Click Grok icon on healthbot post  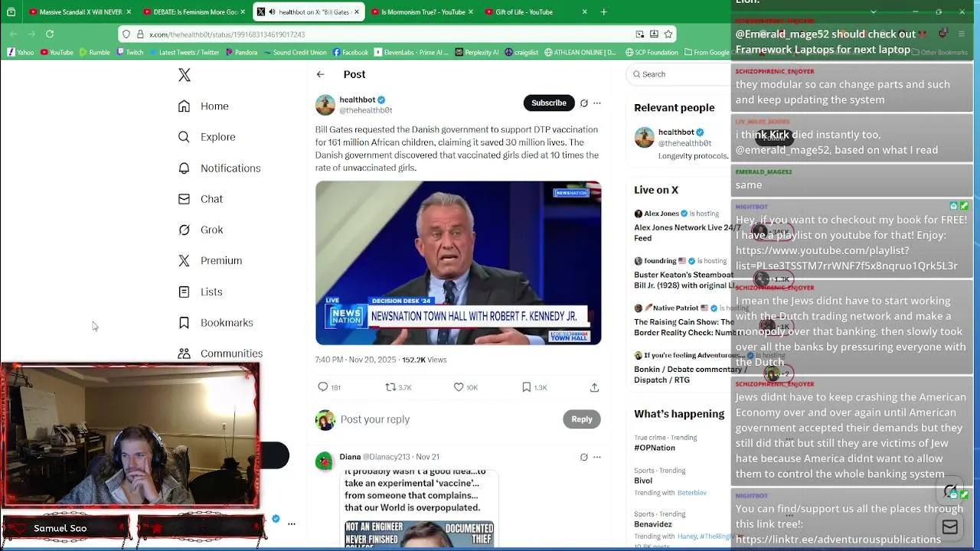[584, 103]
